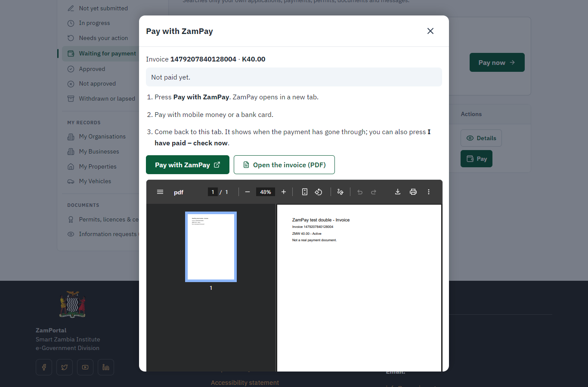
Task: Undo the last PDF annotation
Action: (360, 192)
